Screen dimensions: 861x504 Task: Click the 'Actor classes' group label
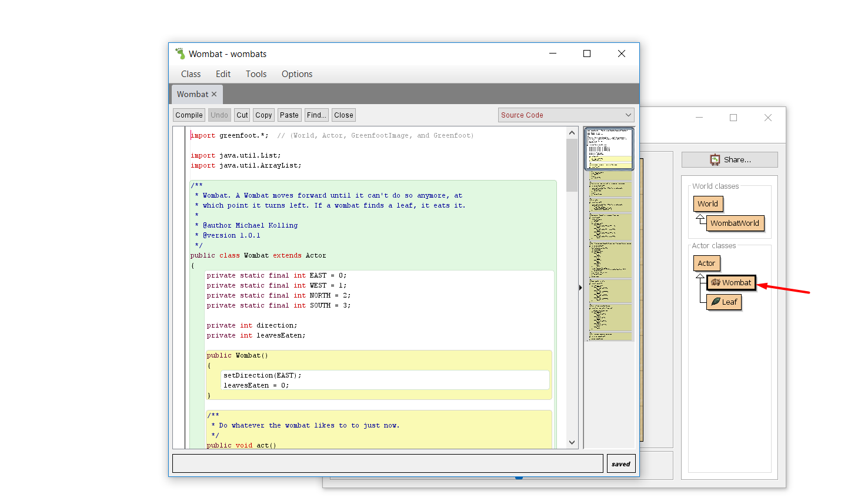[713, 246]
